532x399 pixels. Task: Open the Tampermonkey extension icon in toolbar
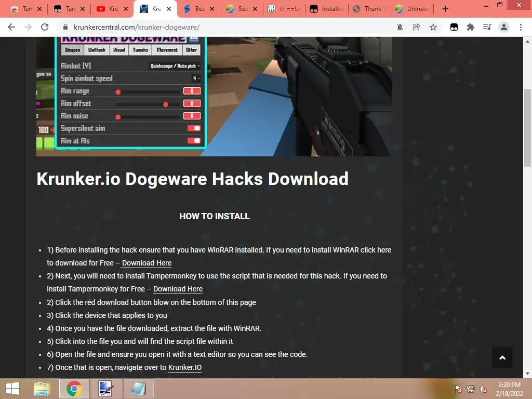[454, 27]
